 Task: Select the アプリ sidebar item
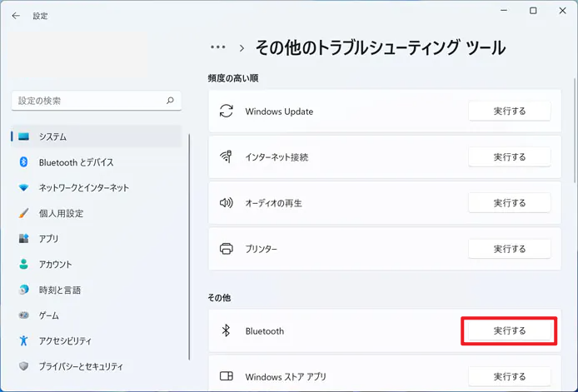click(x=48, y=239)
